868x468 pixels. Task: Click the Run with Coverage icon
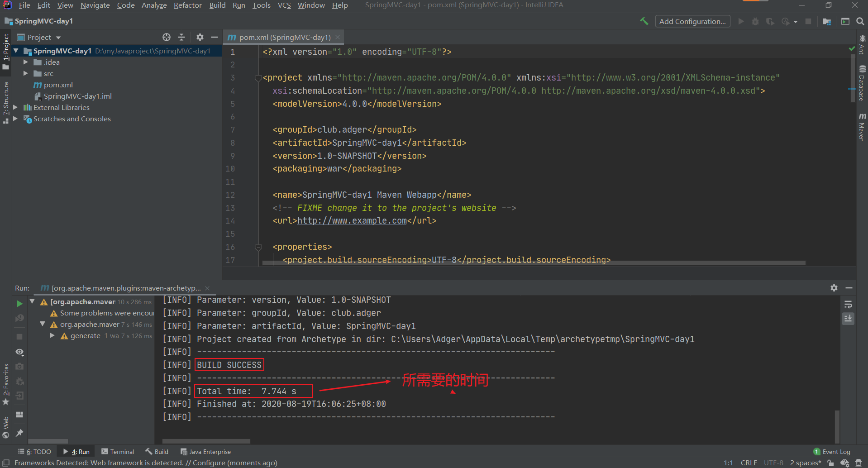click(770, 21)
